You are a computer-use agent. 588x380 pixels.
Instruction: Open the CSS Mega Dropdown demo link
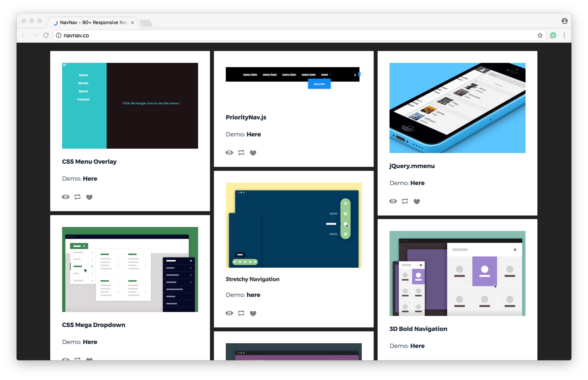[90, 342]
